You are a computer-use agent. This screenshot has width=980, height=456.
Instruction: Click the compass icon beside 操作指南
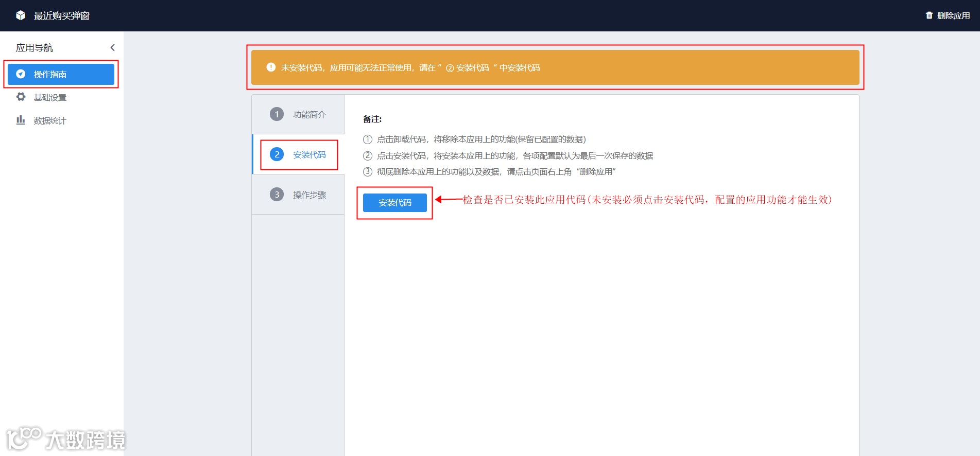click(x=21, y=74)
